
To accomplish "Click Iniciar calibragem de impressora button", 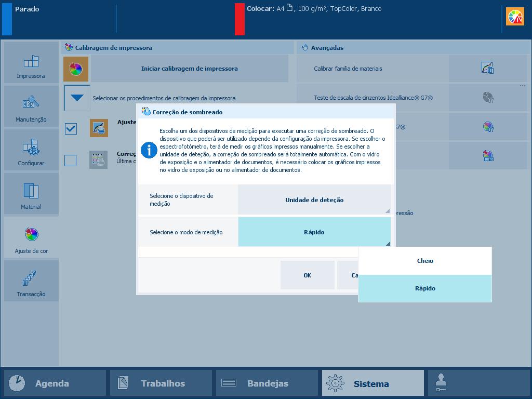I will pos(189,69).
